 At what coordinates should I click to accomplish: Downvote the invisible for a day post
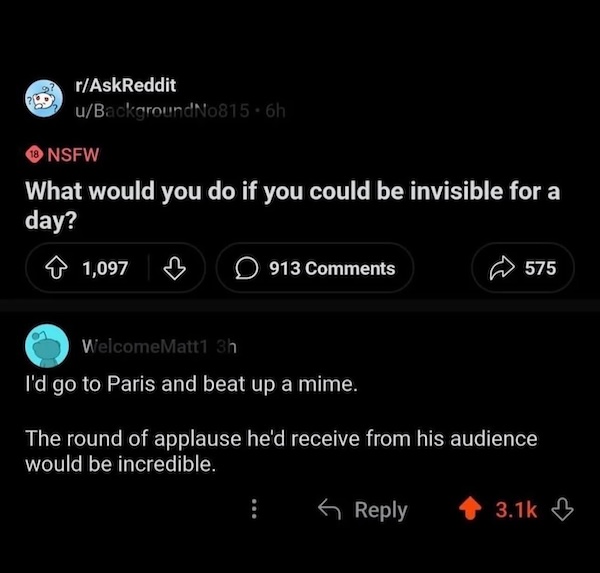point(174,268)
